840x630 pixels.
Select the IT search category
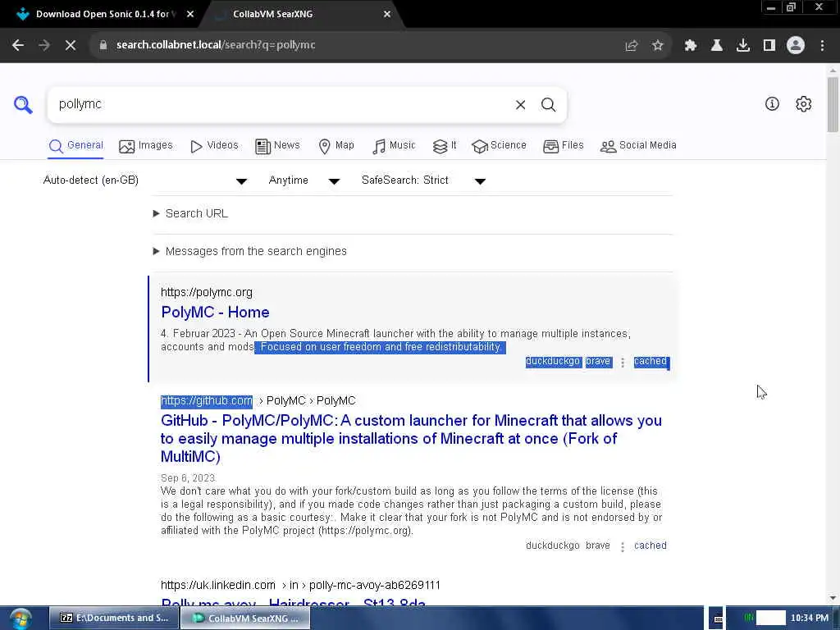click(x=445, y=146)
